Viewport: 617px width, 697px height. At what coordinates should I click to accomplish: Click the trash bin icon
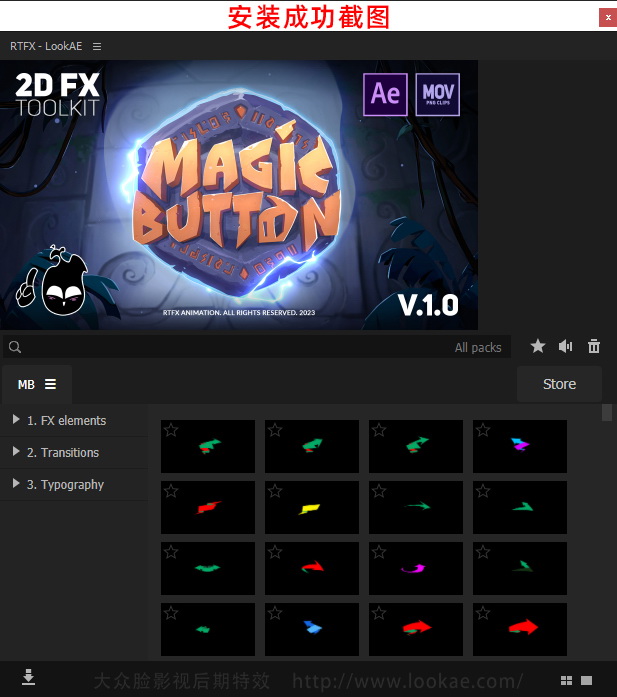[594, 346]
